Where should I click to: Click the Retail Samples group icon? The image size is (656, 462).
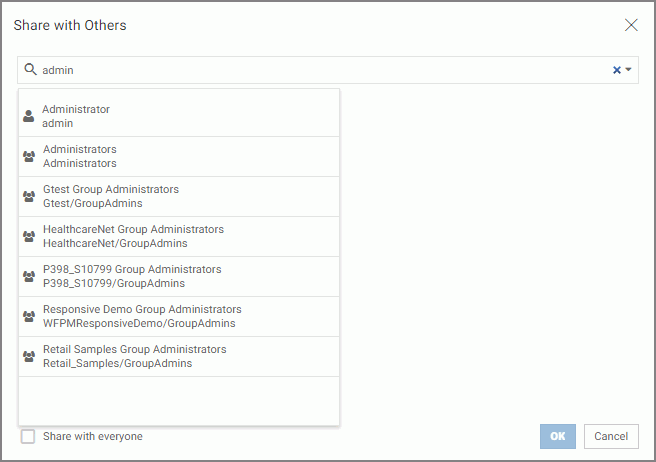[x=29, y=357]
